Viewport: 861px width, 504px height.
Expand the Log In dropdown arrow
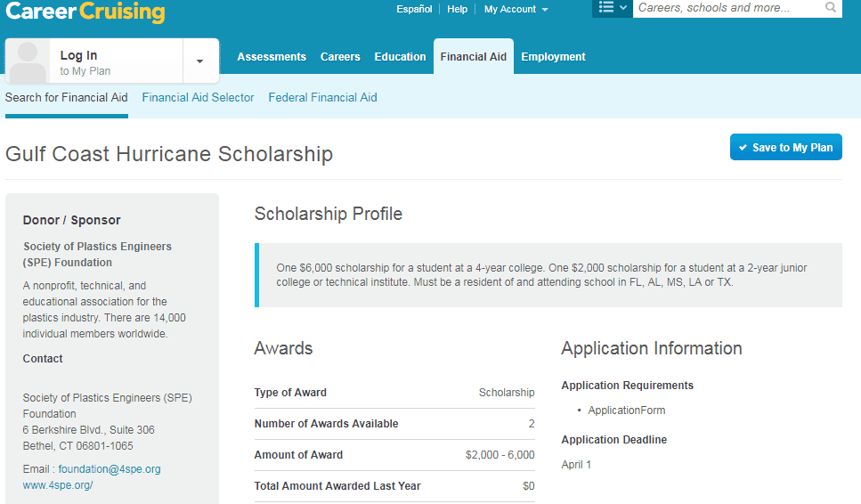pos(199,61)
